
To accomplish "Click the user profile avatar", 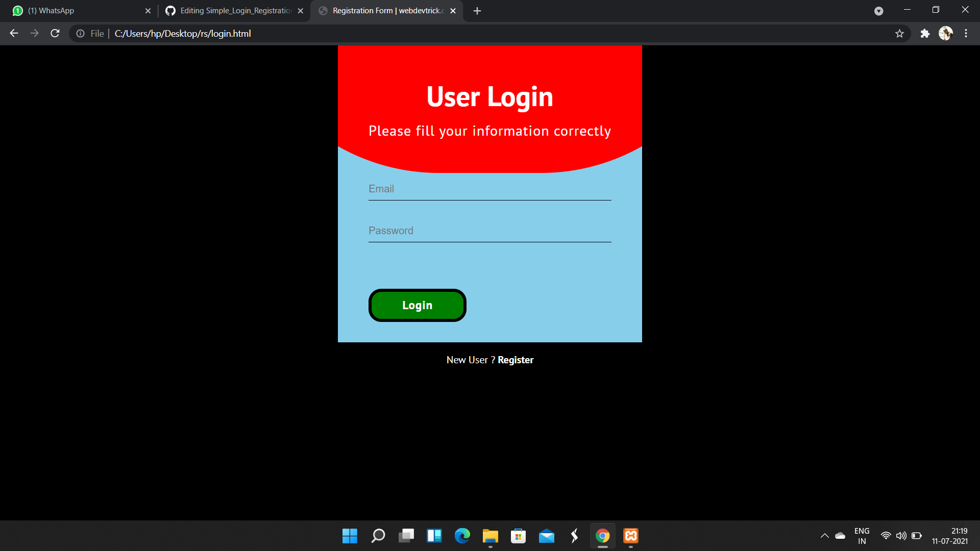I will point(945,34).
